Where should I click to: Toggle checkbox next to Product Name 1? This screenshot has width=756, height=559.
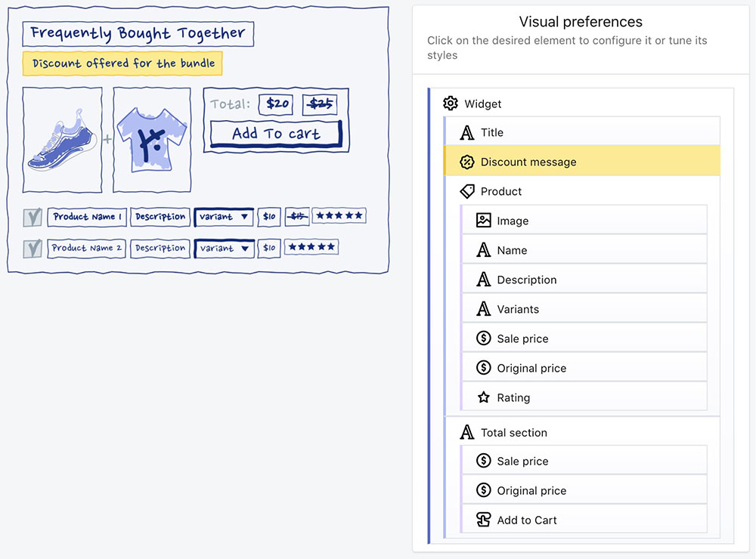coord(33,218)
